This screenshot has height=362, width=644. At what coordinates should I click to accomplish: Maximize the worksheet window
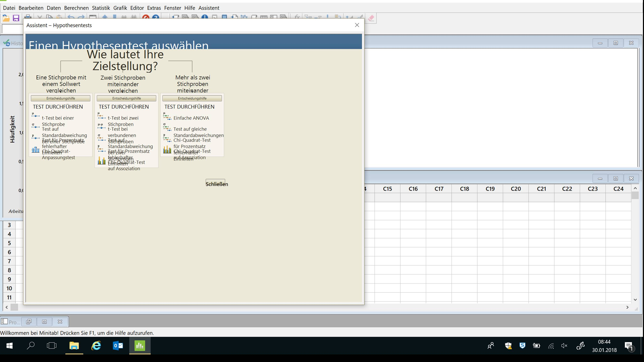pos(615,178)
